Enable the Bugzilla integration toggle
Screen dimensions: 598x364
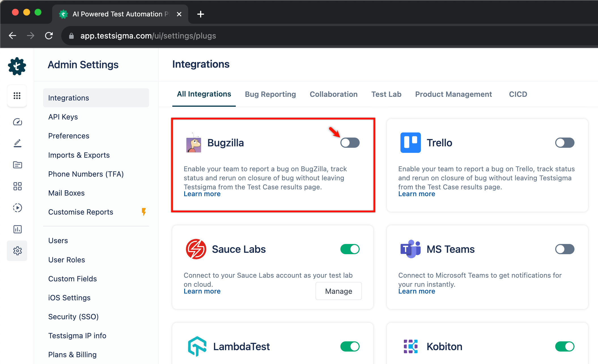350,143
